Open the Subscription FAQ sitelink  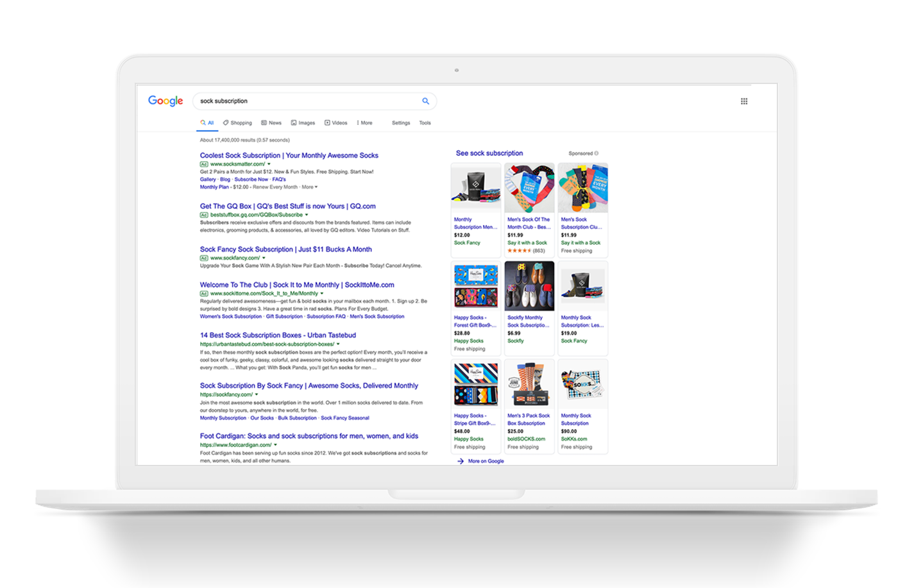pyautogui.click(x=326, y=316)
